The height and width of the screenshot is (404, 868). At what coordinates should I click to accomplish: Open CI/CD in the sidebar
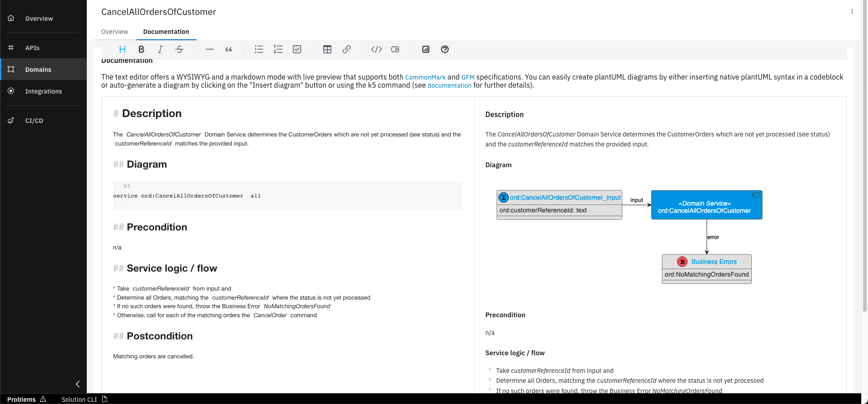[x=43, y=121]
